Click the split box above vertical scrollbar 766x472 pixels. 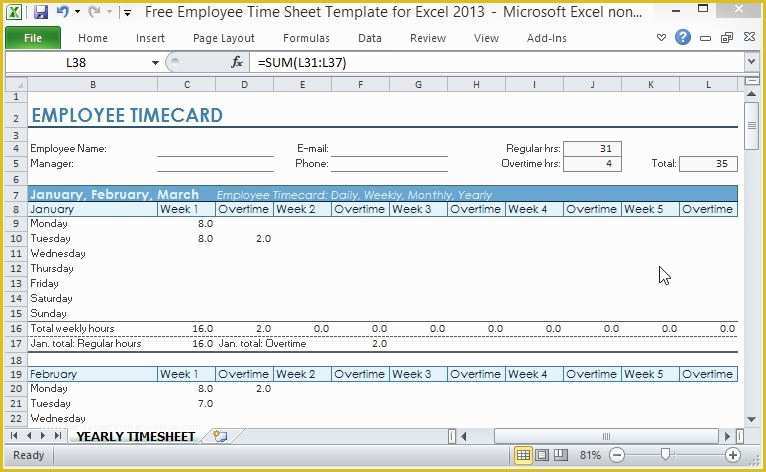(x=751, y=80)
